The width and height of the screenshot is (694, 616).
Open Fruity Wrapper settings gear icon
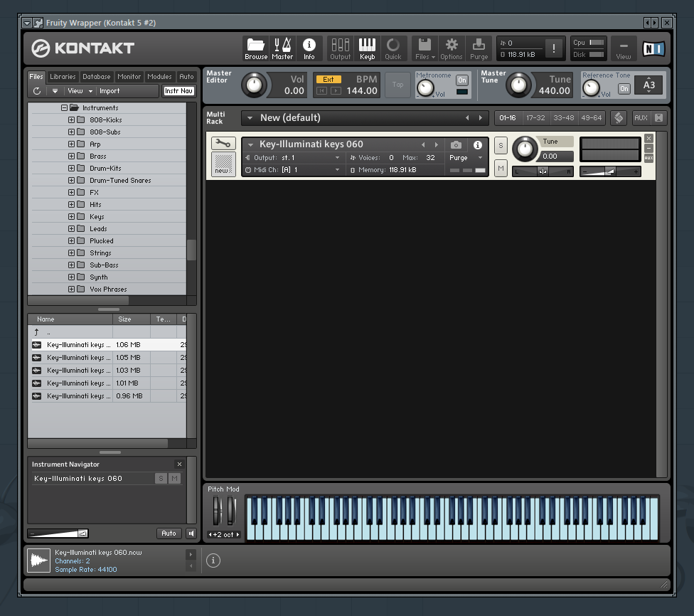(38, 23)
